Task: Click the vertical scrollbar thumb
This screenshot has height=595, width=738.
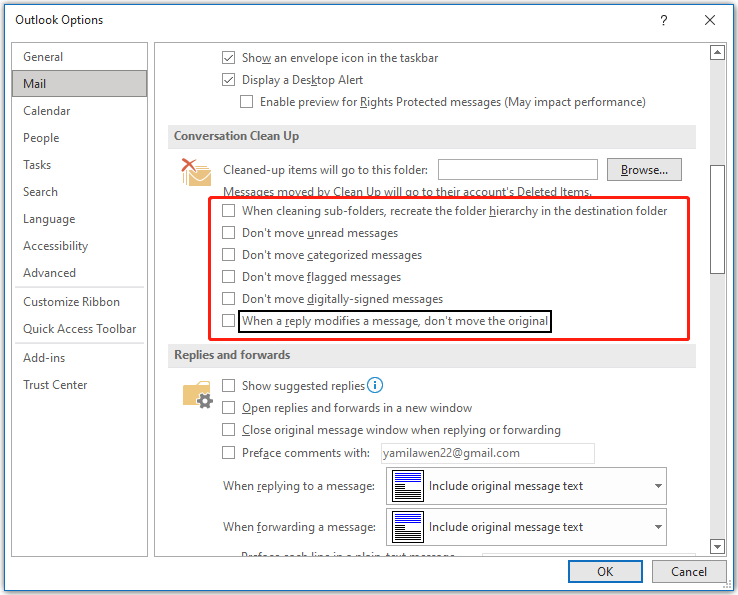Action: point(716,218)
